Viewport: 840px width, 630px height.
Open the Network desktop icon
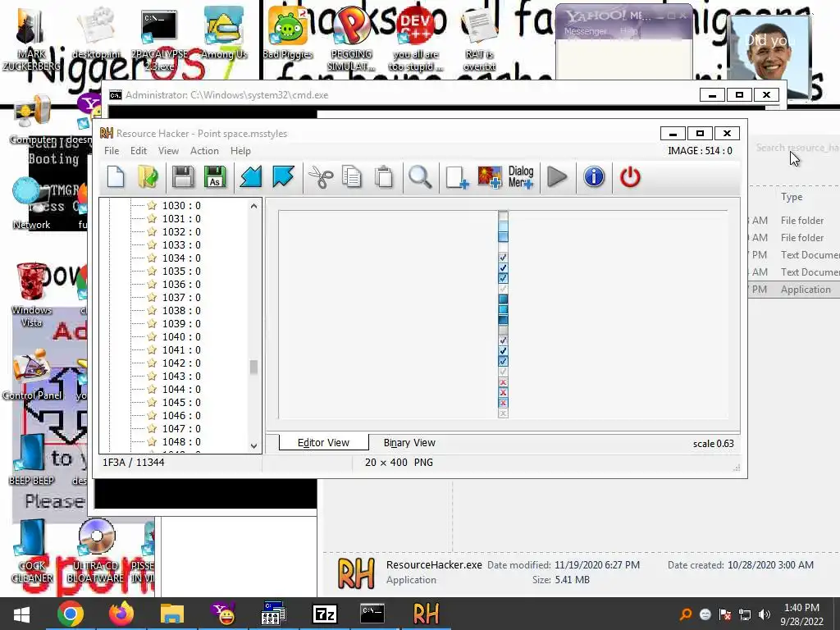point(31,203)
